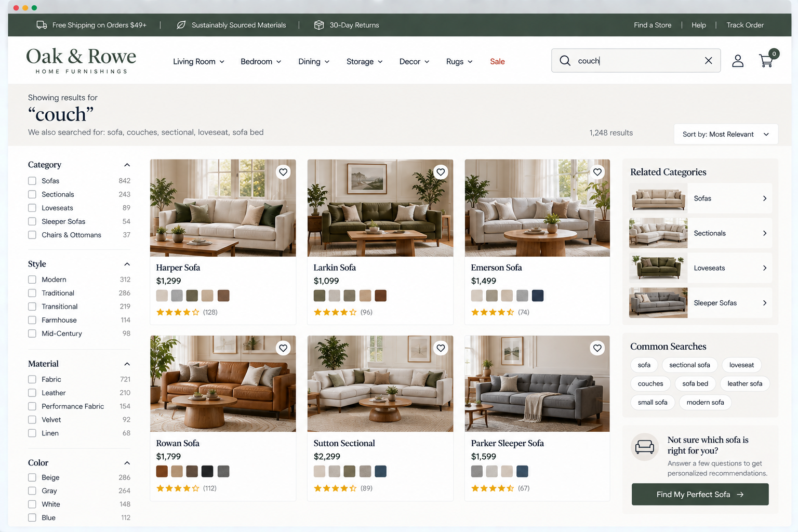Check the Velvet material filter

pos(32,420)
